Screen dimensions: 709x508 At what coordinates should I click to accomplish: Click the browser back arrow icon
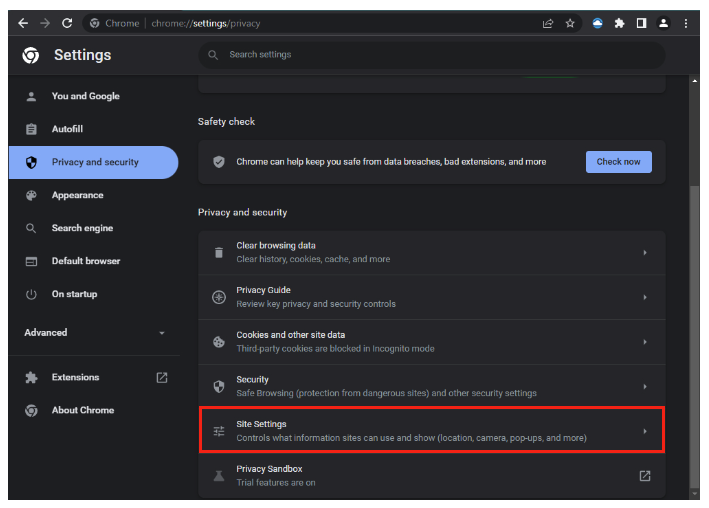coord(23,23)
